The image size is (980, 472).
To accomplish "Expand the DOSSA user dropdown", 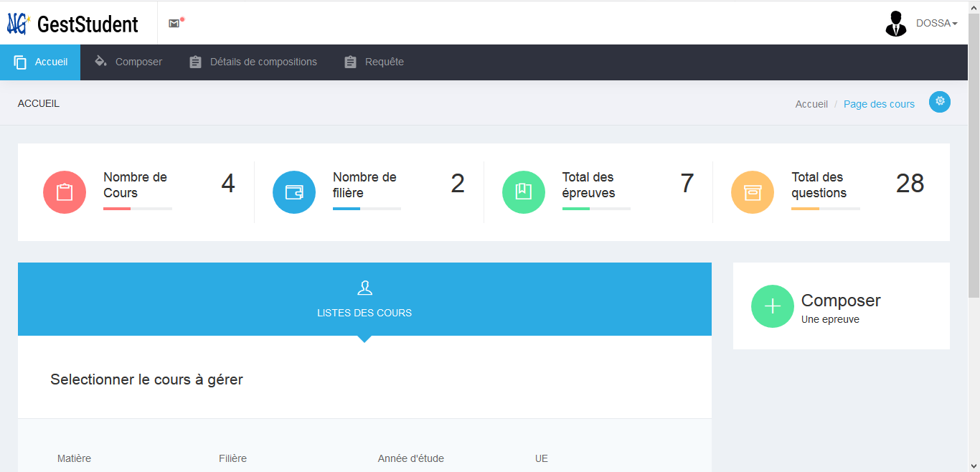I will pyautogui.click(x=936, y=24).
